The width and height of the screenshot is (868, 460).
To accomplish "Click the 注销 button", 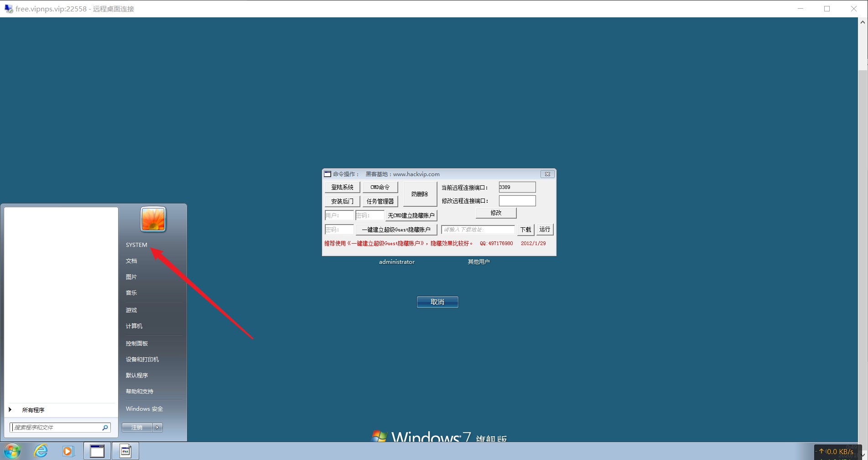I will 137,428.
